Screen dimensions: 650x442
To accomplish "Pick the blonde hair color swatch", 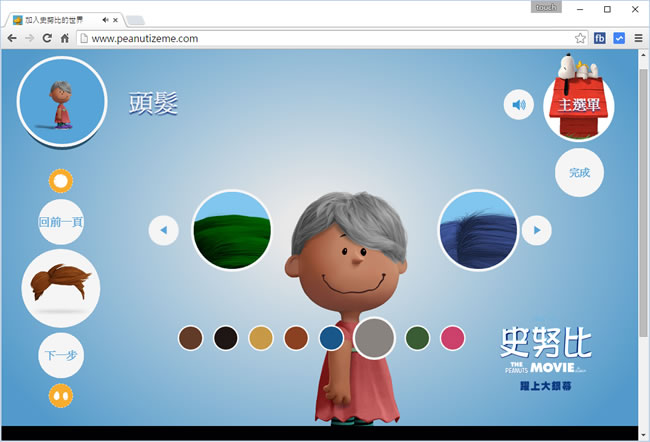I will pos(261,338).
